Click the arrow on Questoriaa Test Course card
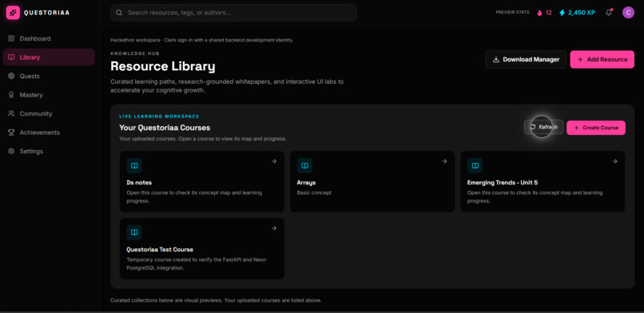 [274, 228]
